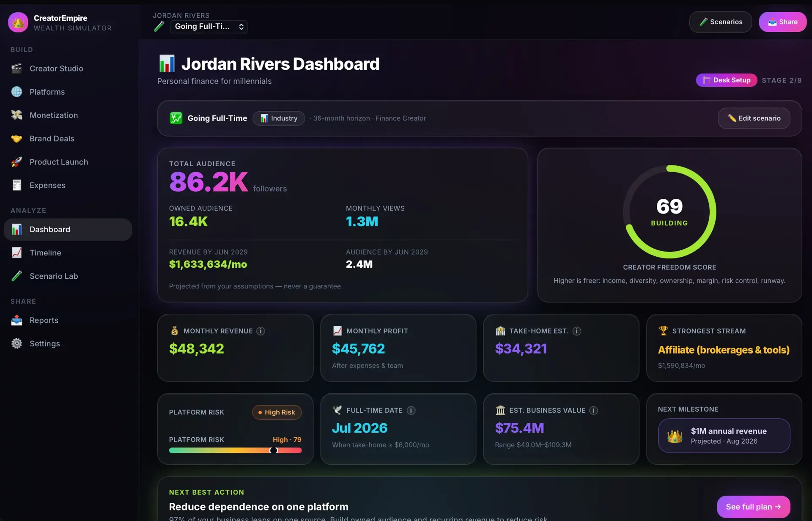Click the Monthly Revenue info icon
This screenshot has width=812, height=521.
pyautogui.click(x=261, y=331)
